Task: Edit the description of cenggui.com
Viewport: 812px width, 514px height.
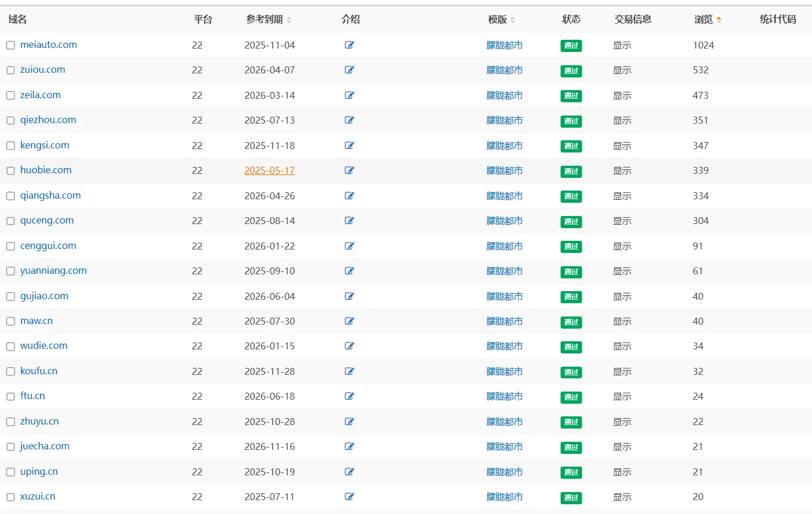Action: [349, 246]
